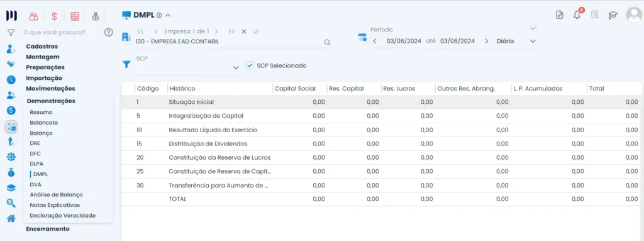Image resolution: width=644 pixels, height=241 pixels.
Task: Open Notas Explicativas
Action: pyautogui.click(x=55, y=205)
